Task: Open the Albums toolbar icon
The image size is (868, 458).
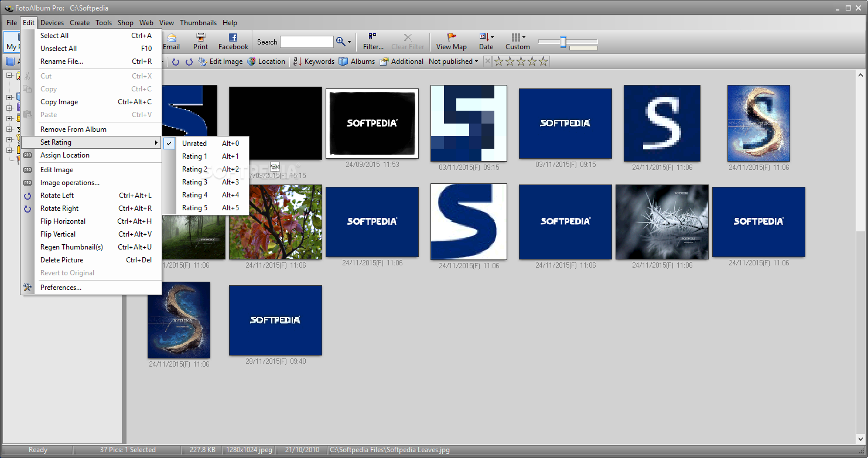Action: click(x=343, y=61)
